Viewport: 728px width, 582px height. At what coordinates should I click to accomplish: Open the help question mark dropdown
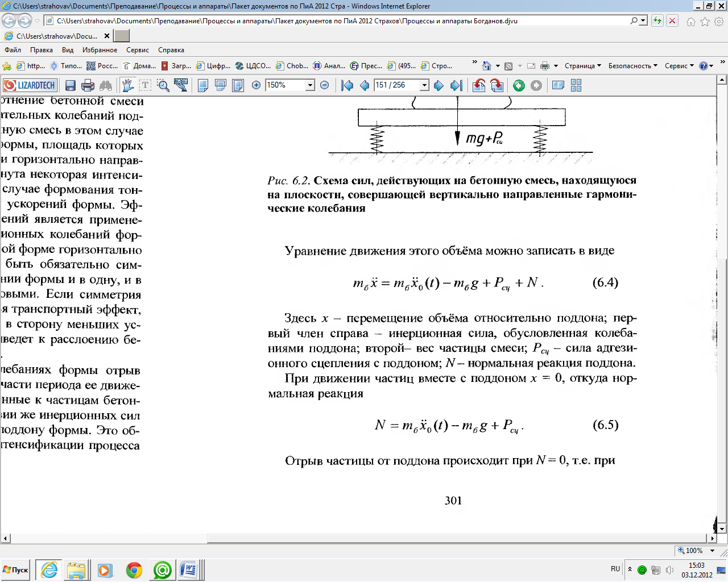(x=706, y=66)
